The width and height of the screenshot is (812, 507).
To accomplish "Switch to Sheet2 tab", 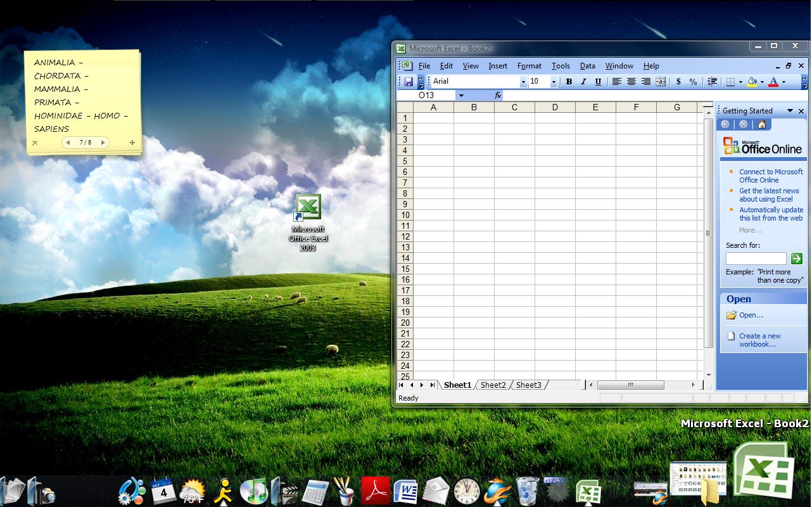I will (493, 385).
